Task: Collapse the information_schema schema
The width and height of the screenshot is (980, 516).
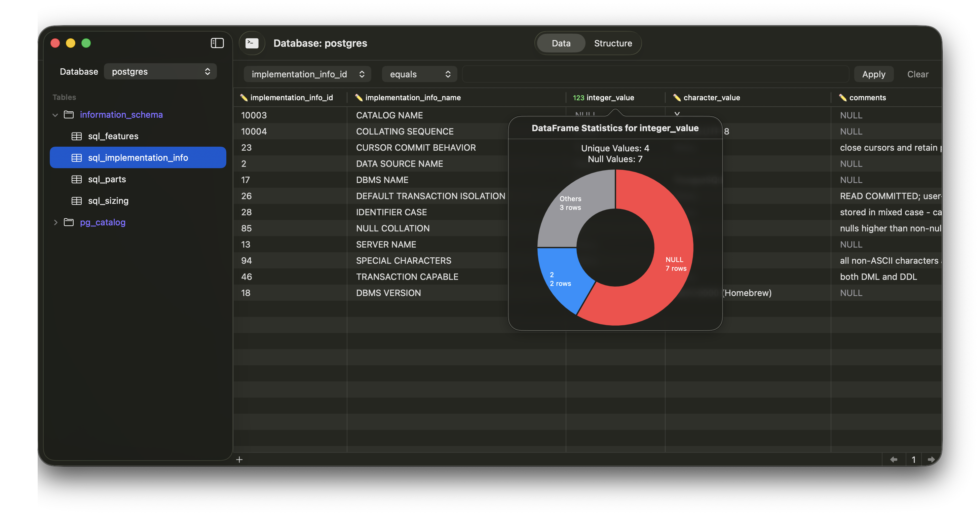Action: (x=55, y=115)
